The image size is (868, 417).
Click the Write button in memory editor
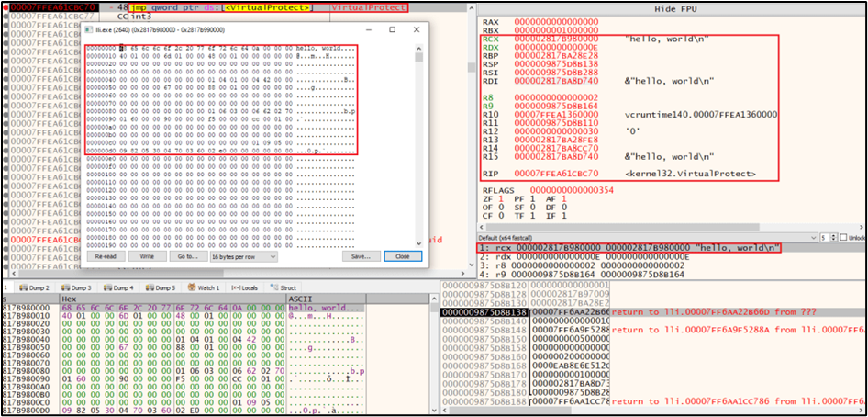[147, 256]
